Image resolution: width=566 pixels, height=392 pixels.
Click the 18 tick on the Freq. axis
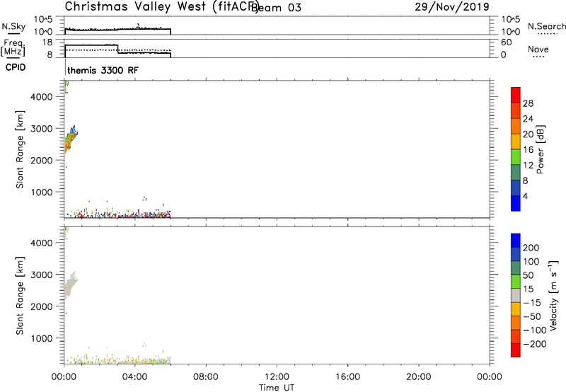pyautogui.click(x=47, y=42)
